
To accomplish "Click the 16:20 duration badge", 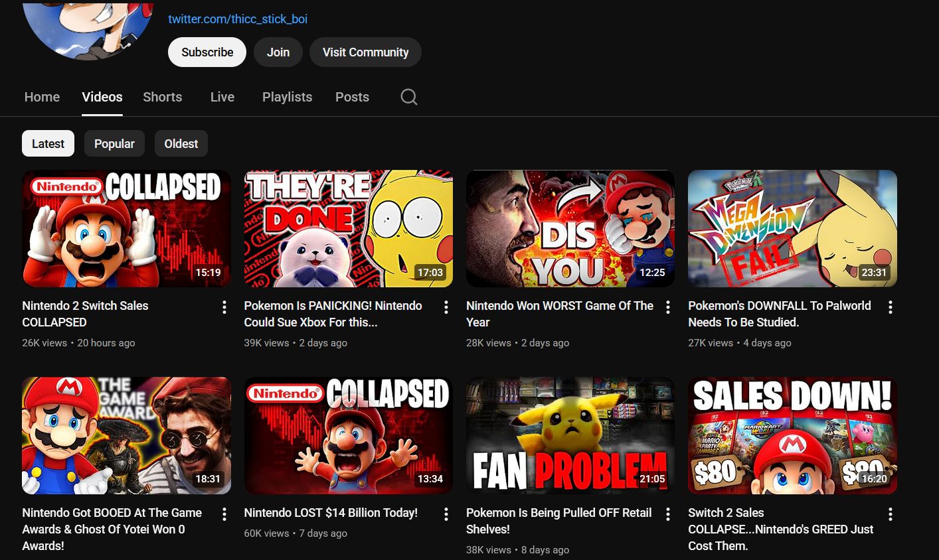I will click(874, 479).
